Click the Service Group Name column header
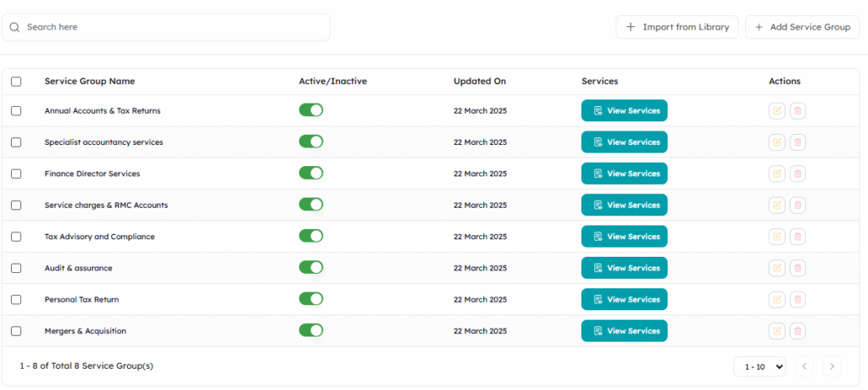The height and width of the screenshot is (390, 868). (90, 81)
